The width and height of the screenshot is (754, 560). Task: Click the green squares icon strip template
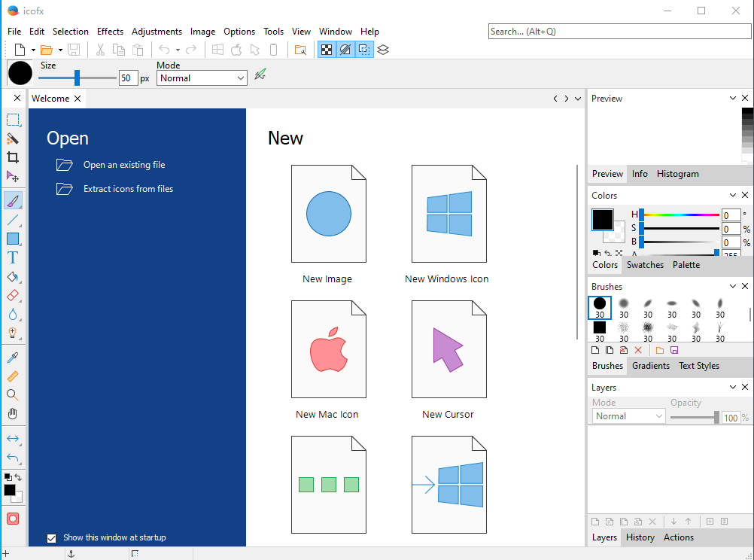coord(328,485)
